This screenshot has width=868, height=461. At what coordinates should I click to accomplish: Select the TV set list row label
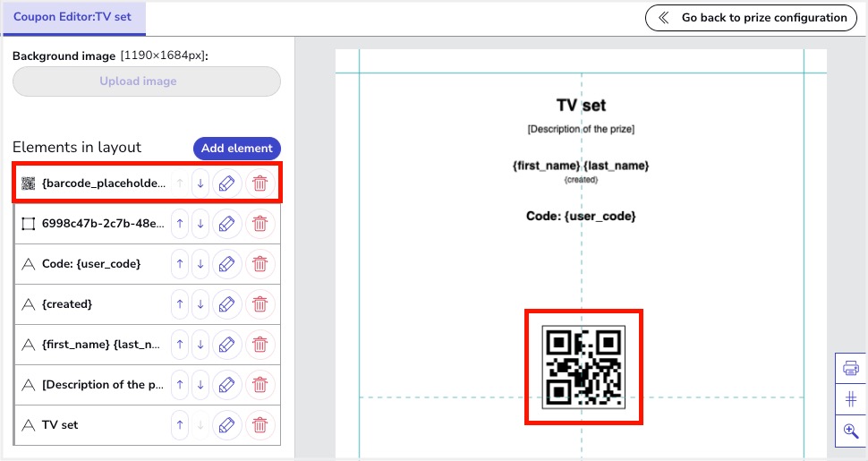(x=60, y=425)
